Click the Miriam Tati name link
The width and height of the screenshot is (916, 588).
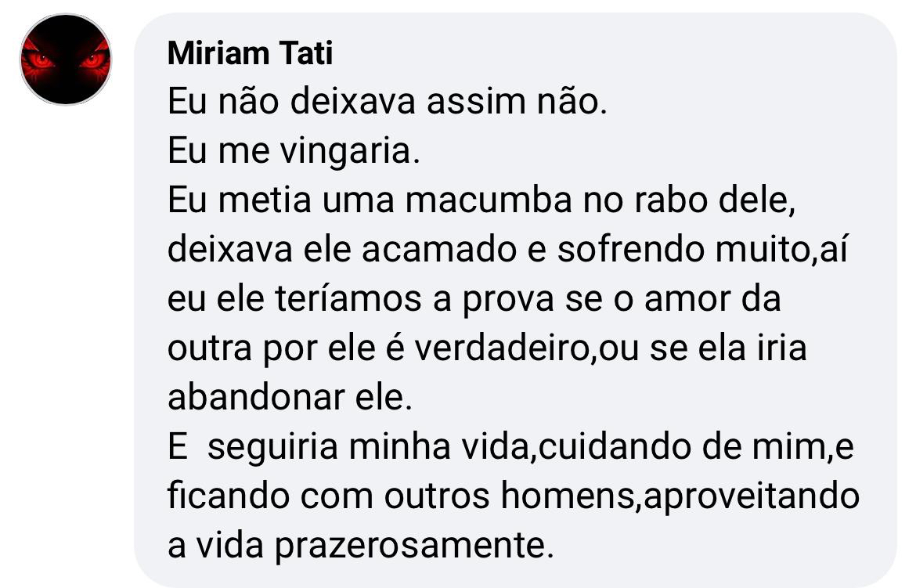tap(250, 53)
